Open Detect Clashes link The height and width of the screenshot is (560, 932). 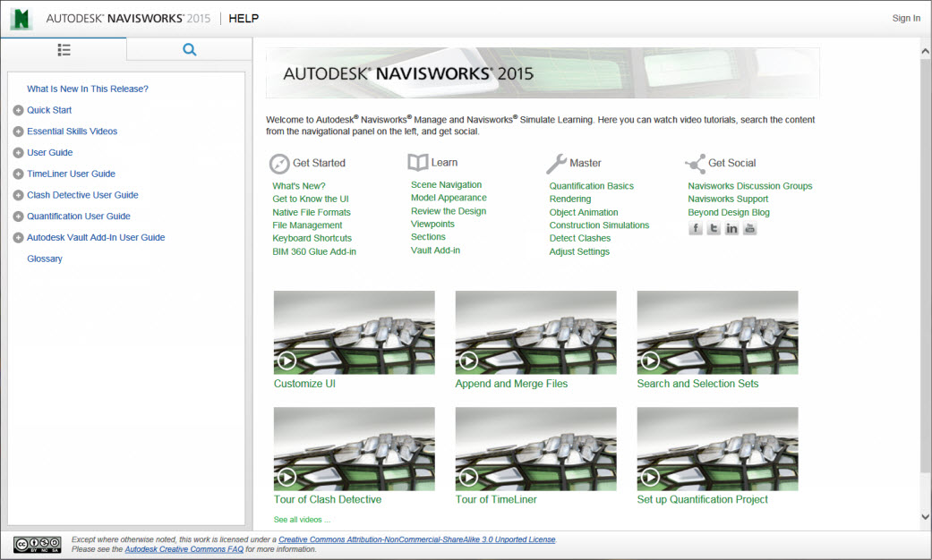(x=580, y=238)
